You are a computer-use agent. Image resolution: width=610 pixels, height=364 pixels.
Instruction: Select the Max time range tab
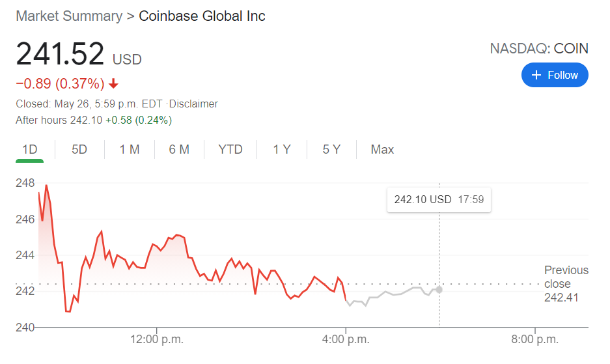[382, 150]
